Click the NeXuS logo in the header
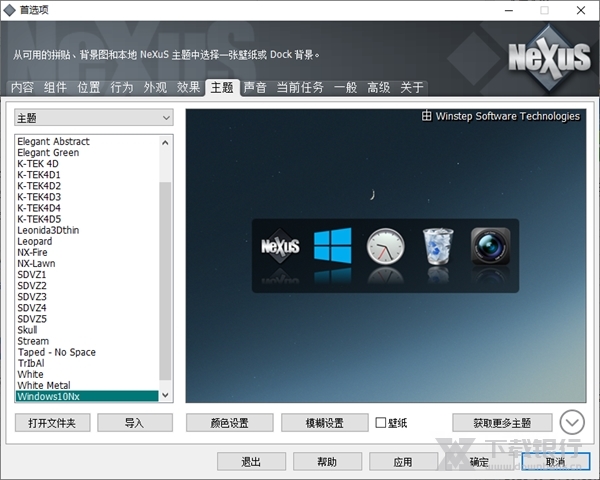This screenshot has width=600, height=480. pyautogui.click(x=549, y=57)
